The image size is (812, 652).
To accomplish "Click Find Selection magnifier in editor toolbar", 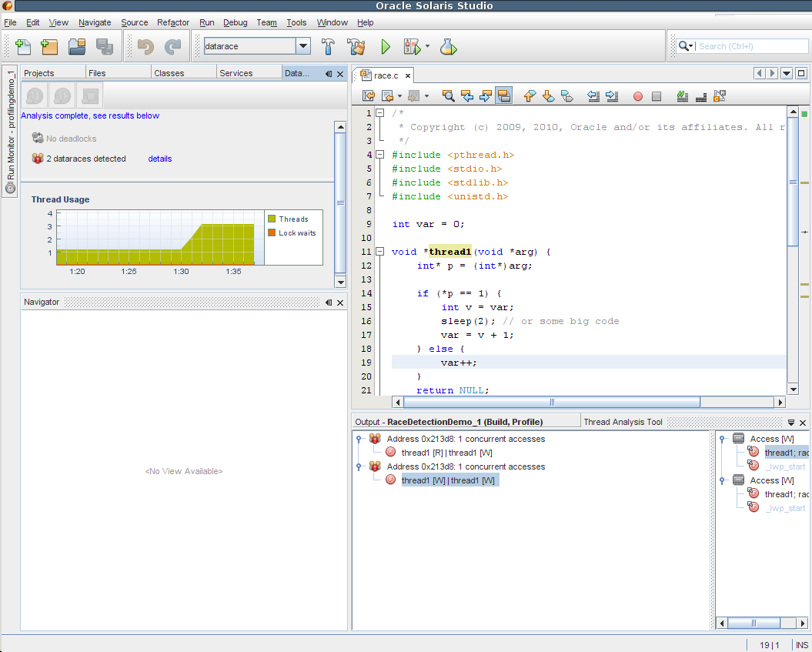I will tap(448, 96).
